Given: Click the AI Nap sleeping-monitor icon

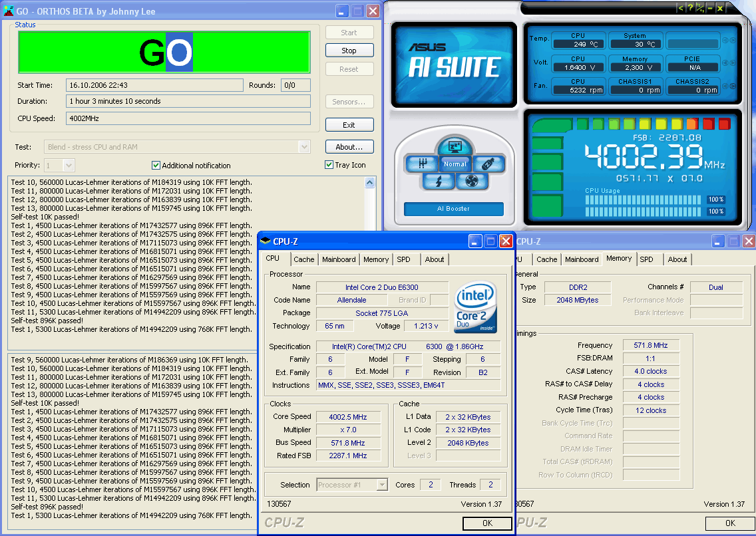Looking at the screenshot, I should [455, 145].
